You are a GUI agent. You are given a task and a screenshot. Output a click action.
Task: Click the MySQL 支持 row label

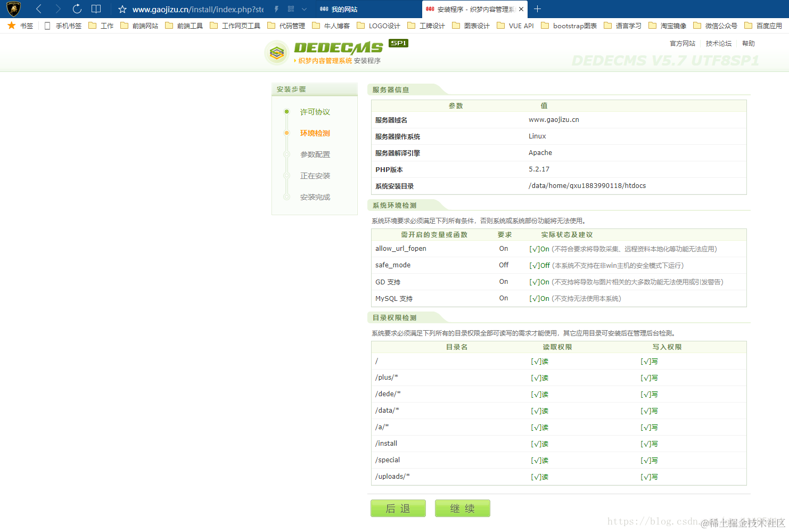(x=394, y=298)
